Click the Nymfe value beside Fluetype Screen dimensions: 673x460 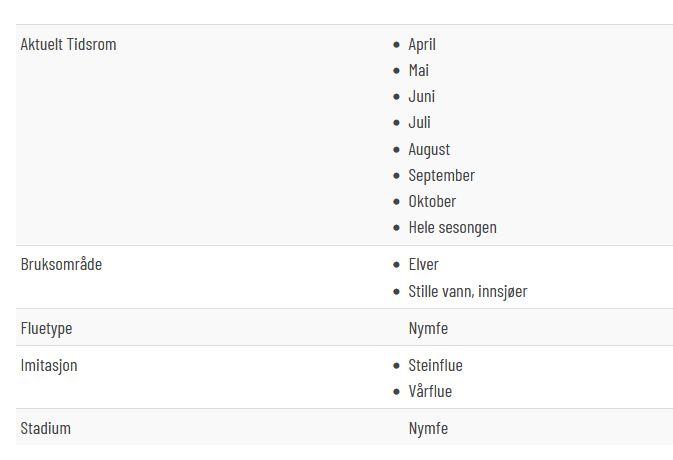point(428,329)
